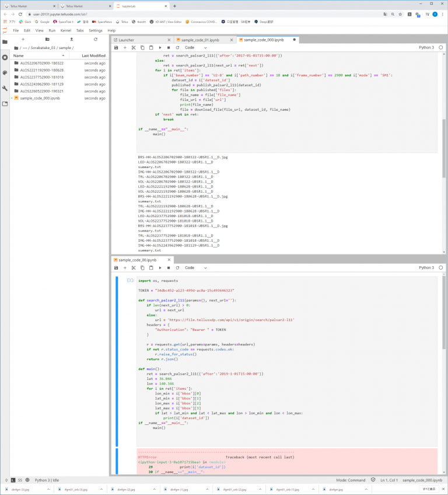The image size is (448, 495).
Task: Save sample_code_00.ipynb with the disk icon
Action: coord(116,268)
